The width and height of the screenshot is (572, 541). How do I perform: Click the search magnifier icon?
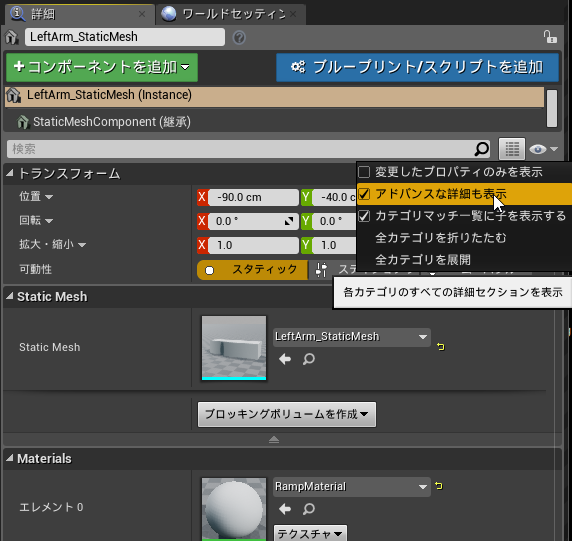click(x=482, y=148)
